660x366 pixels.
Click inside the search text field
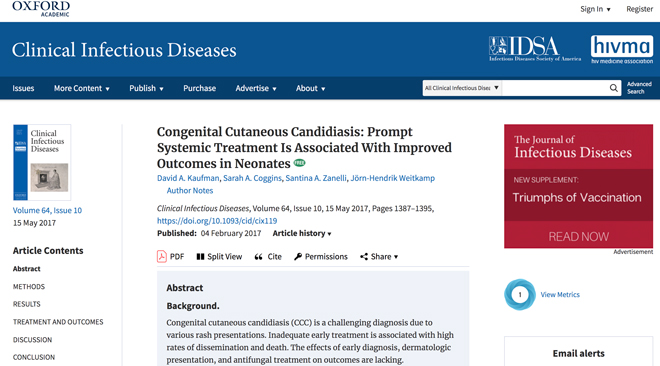pyautogui.click(x=555, y=88)
